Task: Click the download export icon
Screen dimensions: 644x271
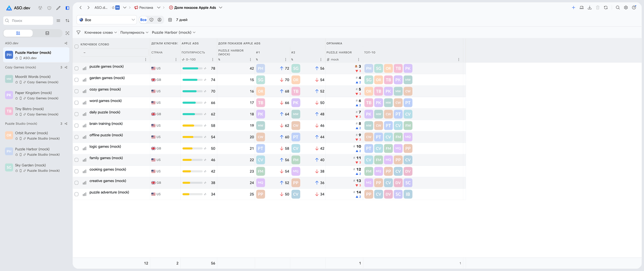Action: pos(589,8)
